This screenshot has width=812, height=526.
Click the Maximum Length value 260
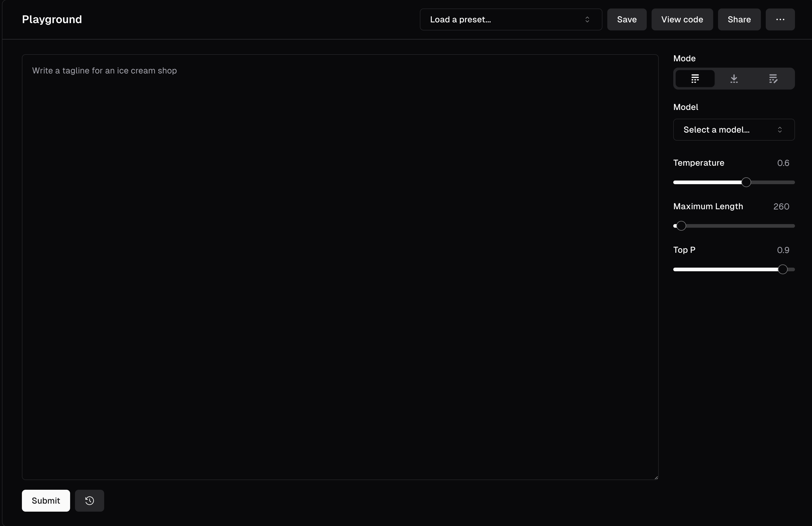(x=781, y=207)
